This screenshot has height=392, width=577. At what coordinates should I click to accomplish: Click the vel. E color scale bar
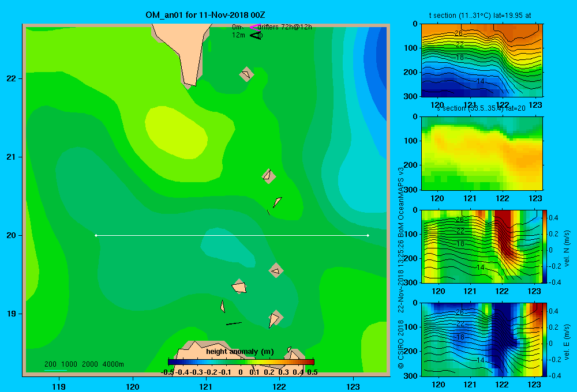545,340
